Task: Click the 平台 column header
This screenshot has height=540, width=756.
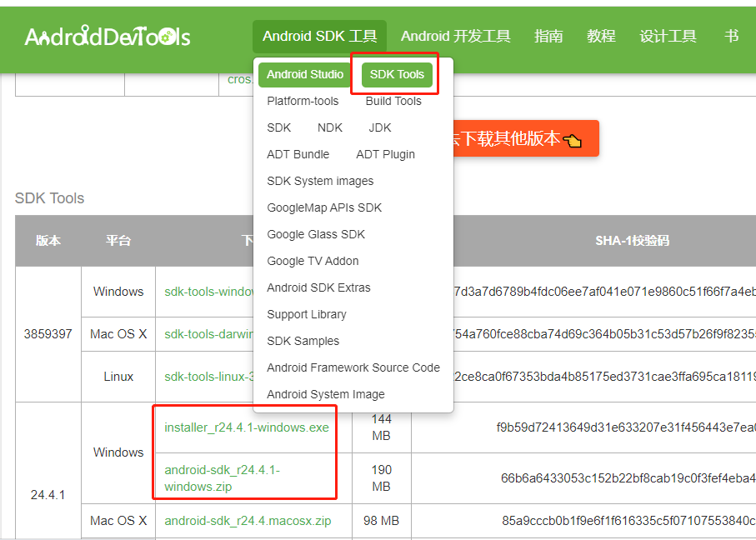Action: 118,241
